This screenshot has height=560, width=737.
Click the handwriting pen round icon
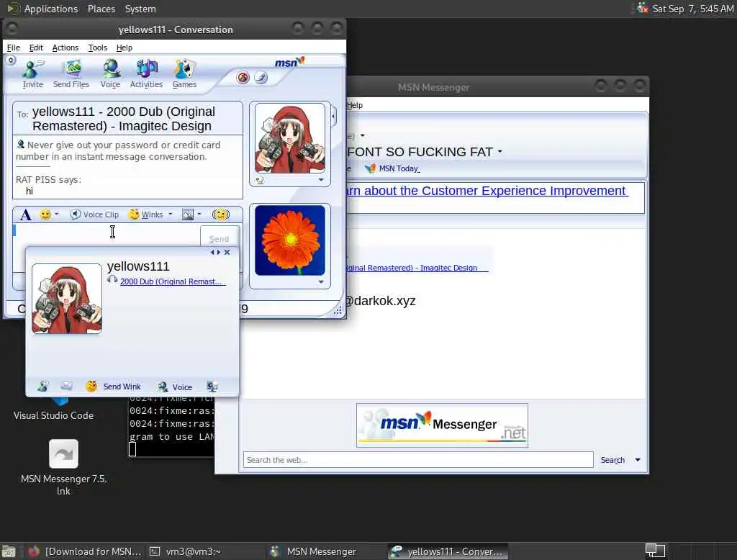pyautogui.click(x=261, y=78)
